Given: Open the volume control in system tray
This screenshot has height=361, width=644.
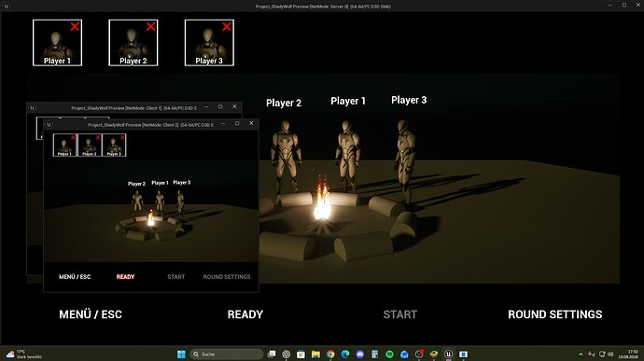Looking at the screenshot, I should (x=610, y=354).
